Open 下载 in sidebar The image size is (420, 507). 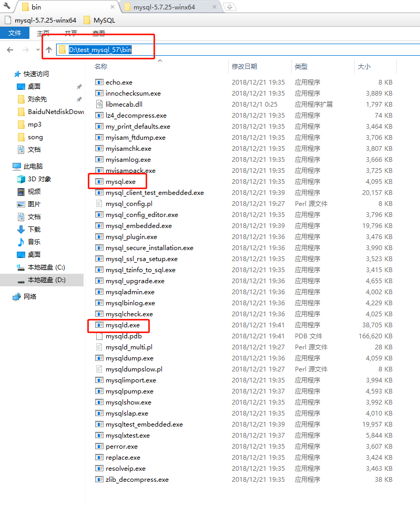29,230
